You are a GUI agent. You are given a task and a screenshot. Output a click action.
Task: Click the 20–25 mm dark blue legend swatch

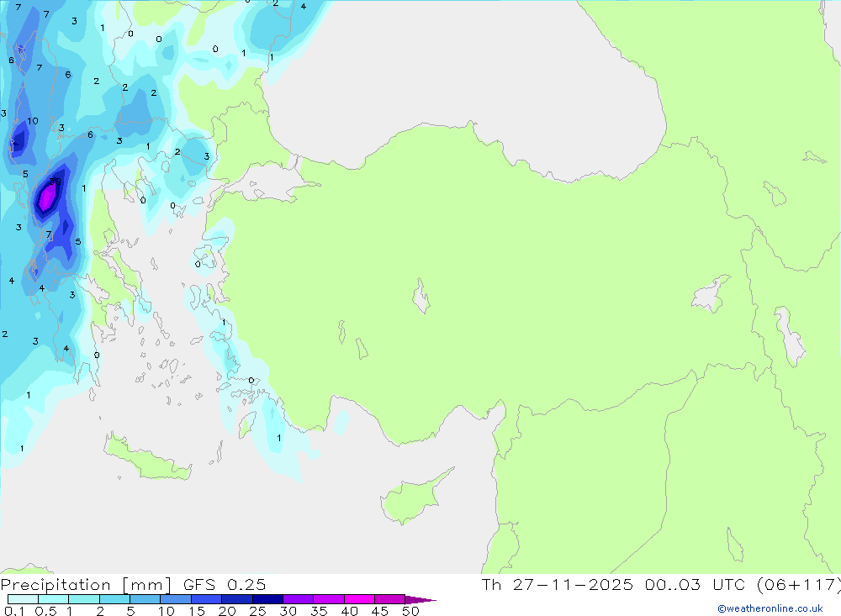[237, 599]
